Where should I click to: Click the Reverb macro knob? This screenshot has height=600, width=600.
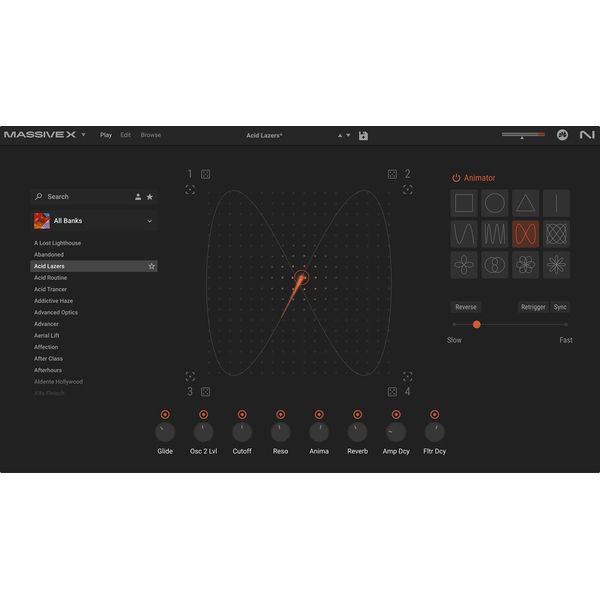357,432
